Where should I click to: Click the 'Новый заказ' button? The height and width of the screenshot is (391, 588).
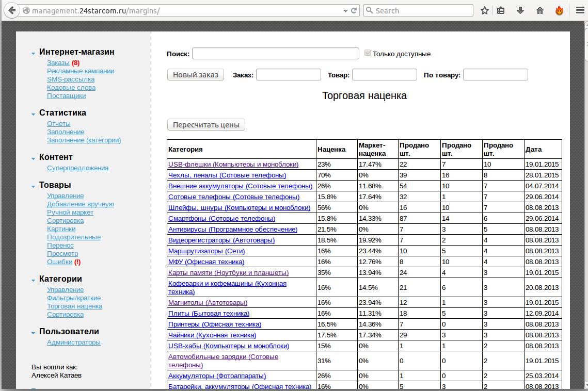196,75
